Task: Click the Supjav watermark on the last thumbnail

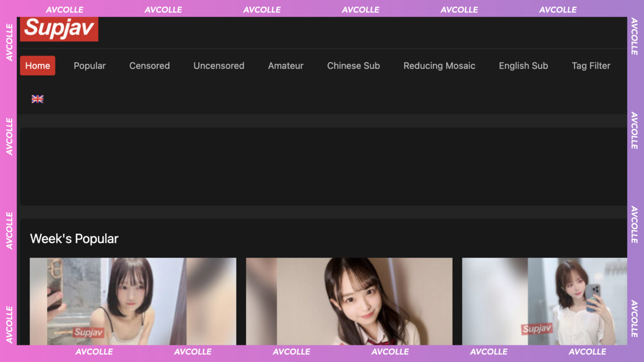Action: coord(537,329)
